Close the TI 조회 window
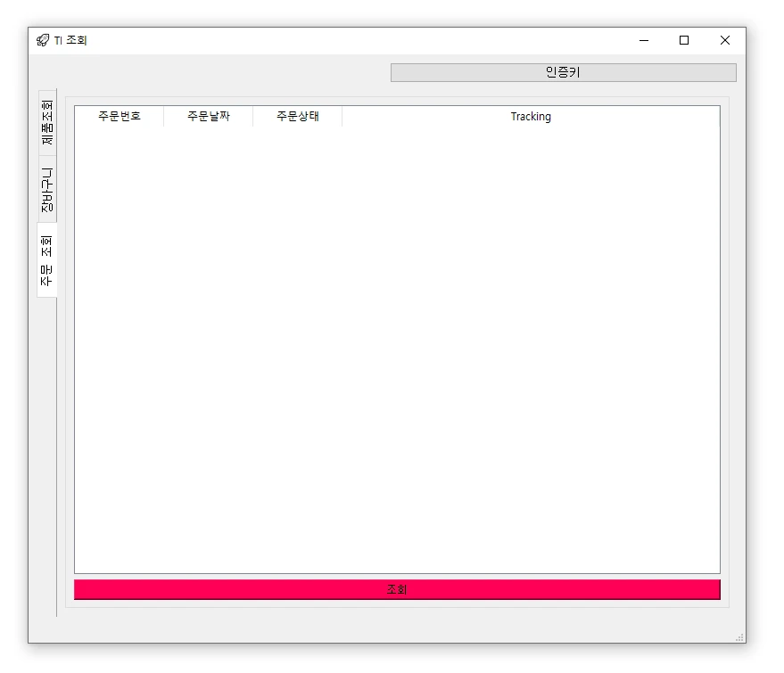784x673 pixels. point(725,40)
